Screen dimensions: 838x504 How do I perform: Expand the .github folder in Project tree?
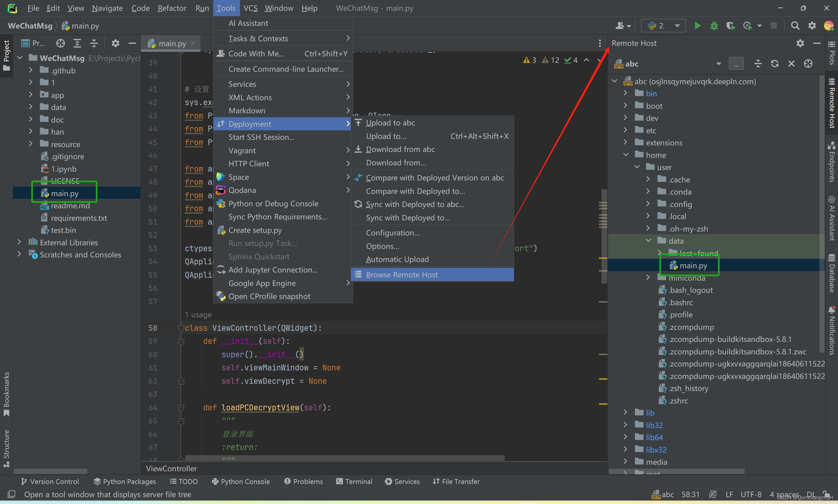(x=30, y=70)
